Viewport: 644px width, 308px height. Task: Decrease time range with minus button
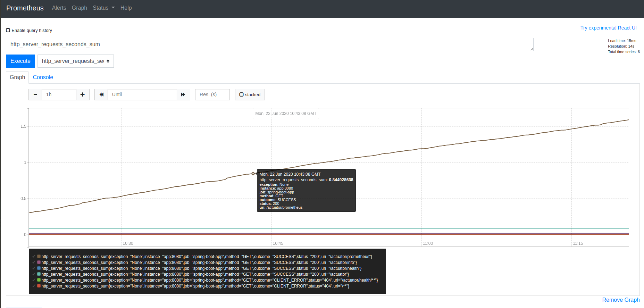(x=35, y=94)
